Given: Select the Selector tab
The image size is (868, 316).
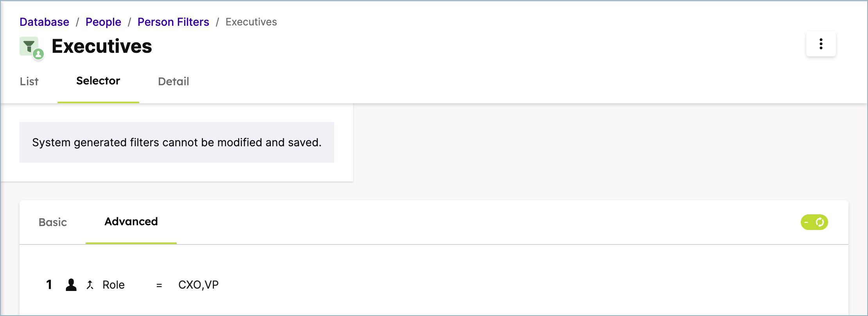Looking at the screenshot, I should tap(98, 81).
